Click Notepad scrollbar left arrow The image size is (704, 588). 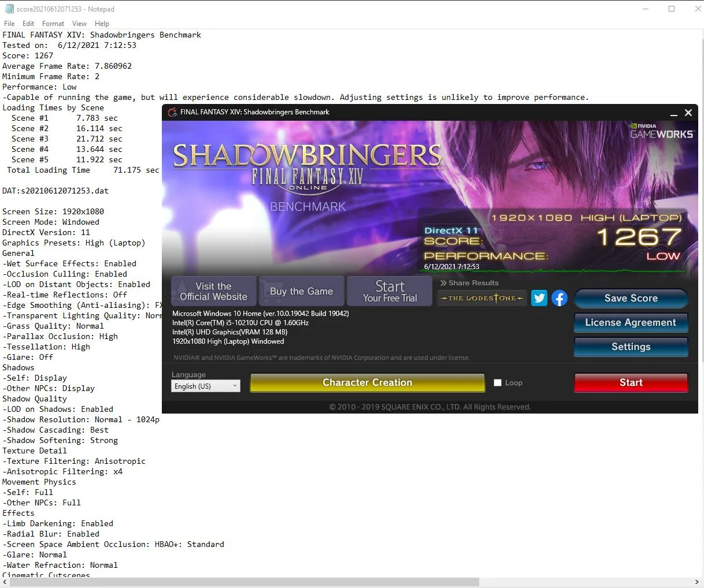point(5,582)
